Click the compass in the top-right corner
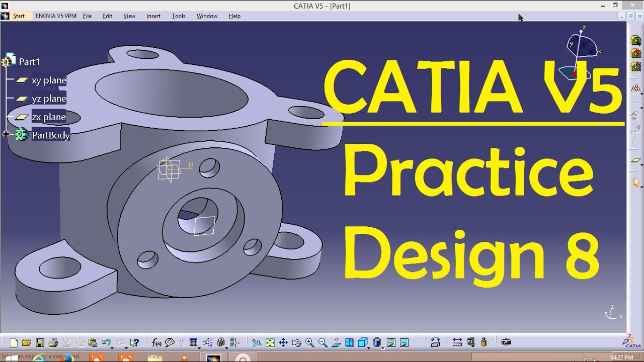 (580, 54)
